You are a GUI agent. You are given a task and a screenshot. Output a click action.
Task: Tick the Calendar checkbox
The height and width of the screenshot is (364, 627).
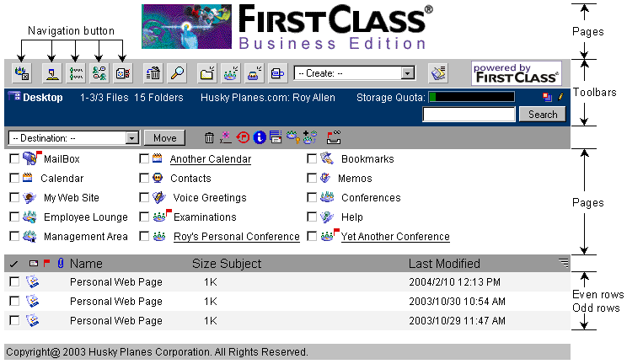[14, 178]
